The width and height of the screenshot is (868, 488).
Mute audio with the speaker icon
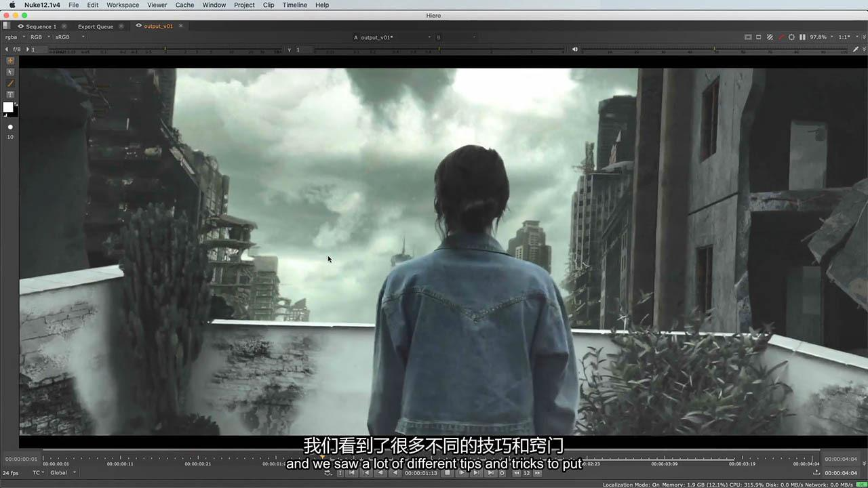pyautogui.click(x=574, y=49)
